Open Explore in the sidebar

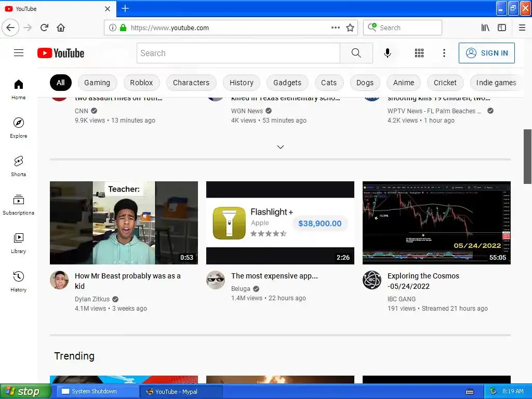(19, 128)
